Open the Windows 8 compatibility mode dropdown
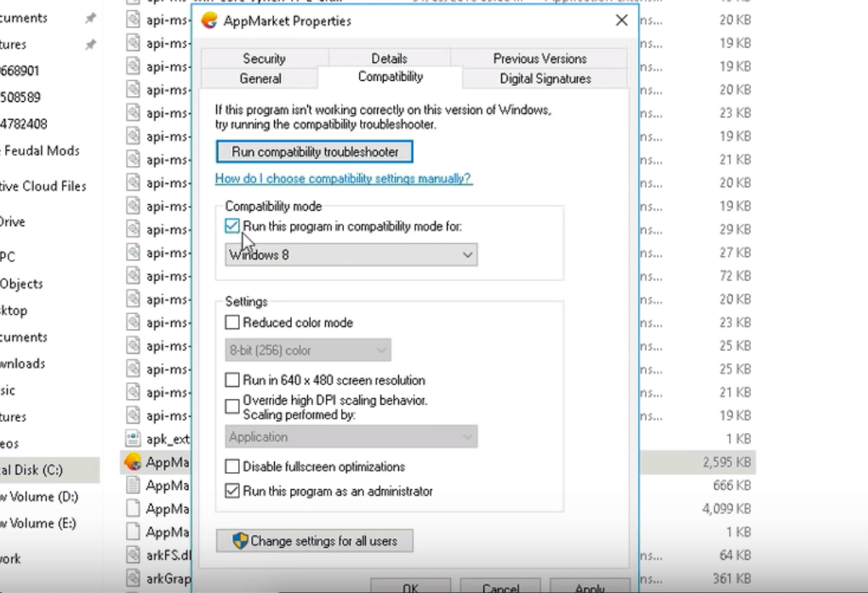The height and width of the screenshot is (593, 868). click(351, 254)
